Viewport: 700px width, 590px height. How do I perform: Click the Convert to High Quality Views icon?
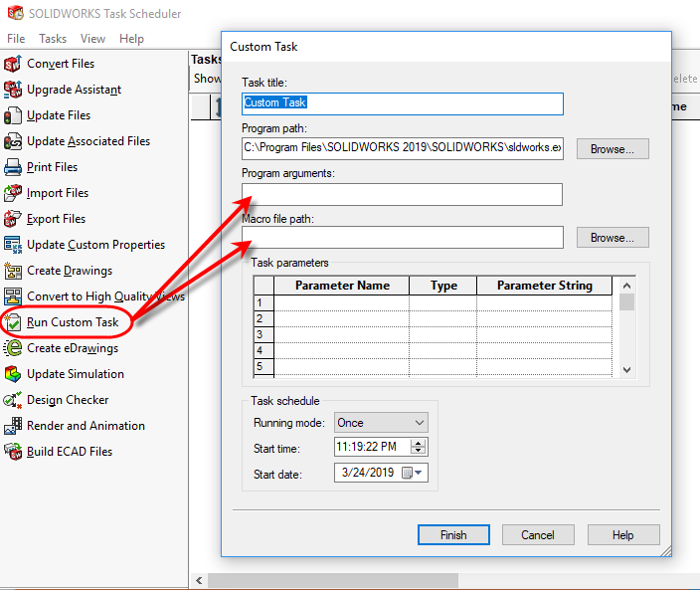pyautogui.click(x=13, y=296)
